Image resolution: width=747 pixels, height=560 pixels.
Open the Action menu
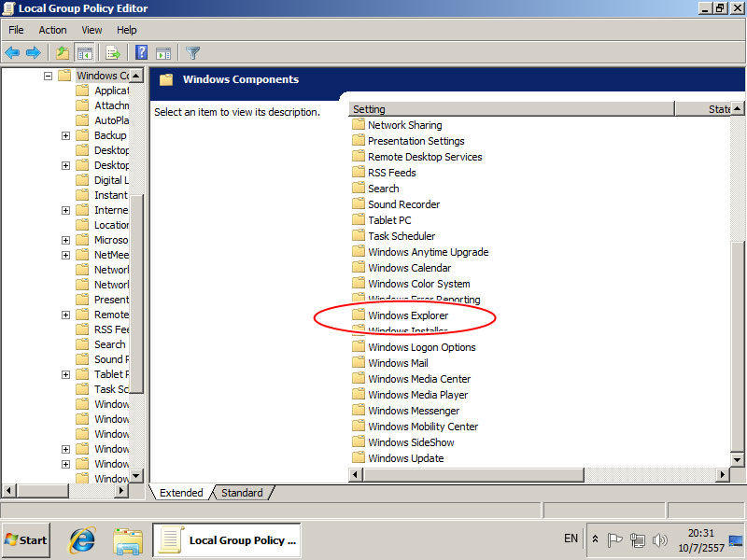pyautogui.click(x=52, y=30)
